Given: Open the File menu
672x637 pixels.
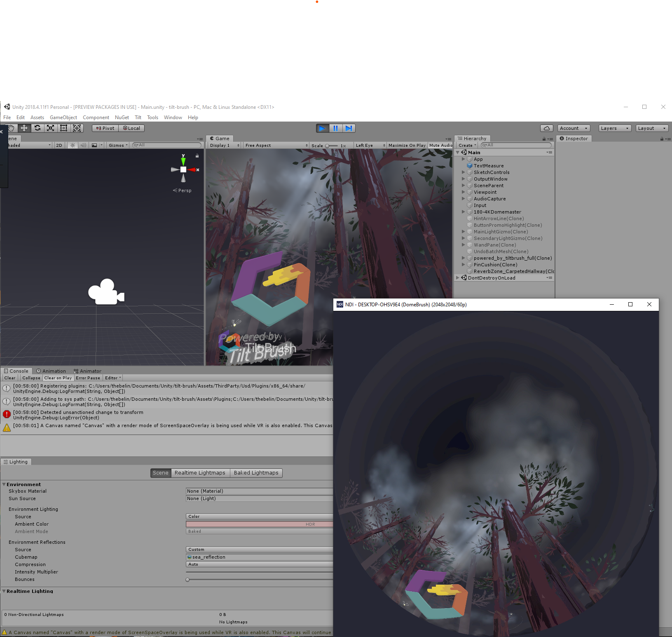Looking at the screenshot, I should 7,118.
